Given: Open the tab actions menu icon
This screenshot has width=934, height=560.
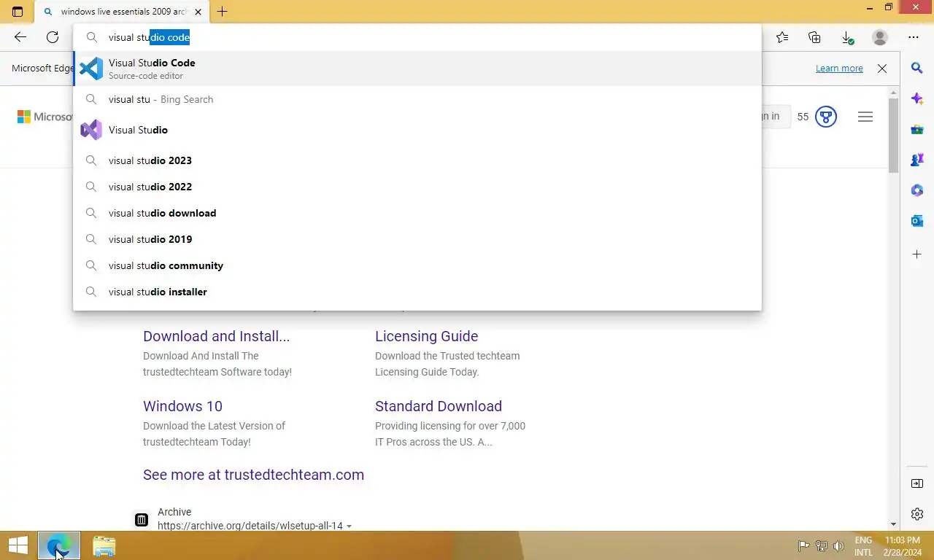Looking at the screenshot, I should pyautogui.click(x=18, y=12).
